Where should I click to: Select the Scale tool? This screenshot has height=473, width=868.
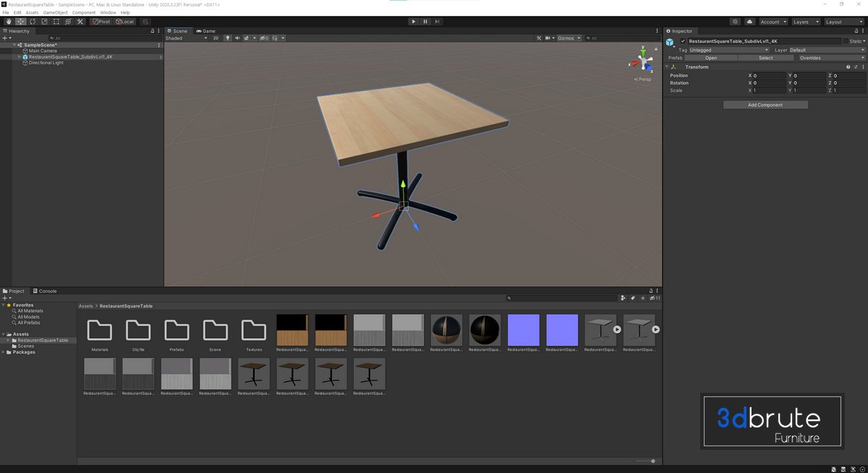(x=44, y=22)
